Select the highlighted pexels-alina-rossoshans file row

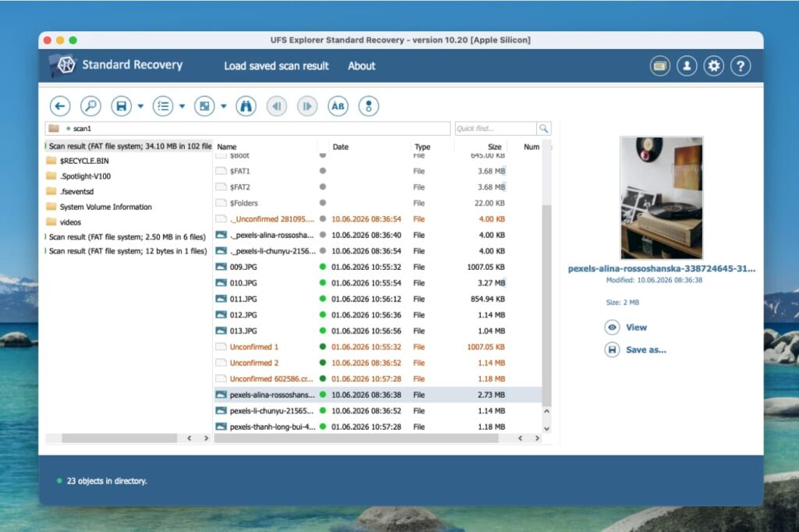378,395
